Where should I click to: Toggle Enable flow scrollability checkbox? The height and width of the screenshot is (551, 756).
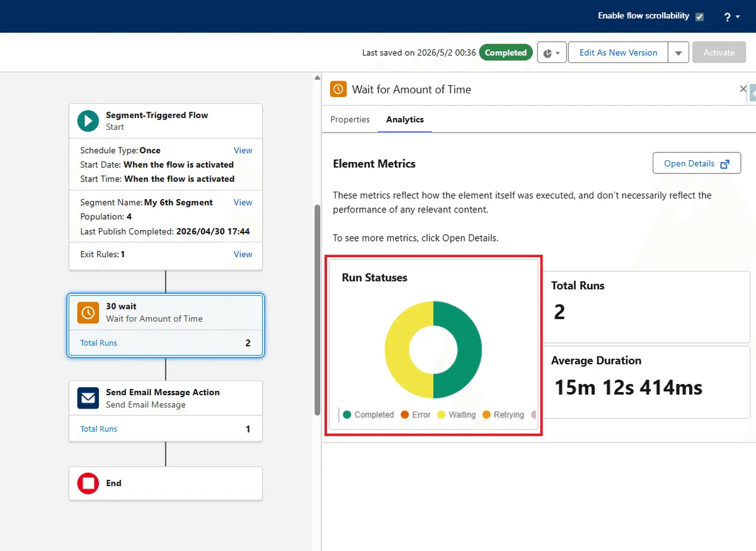pyautogui.click(x=699, y=17)
